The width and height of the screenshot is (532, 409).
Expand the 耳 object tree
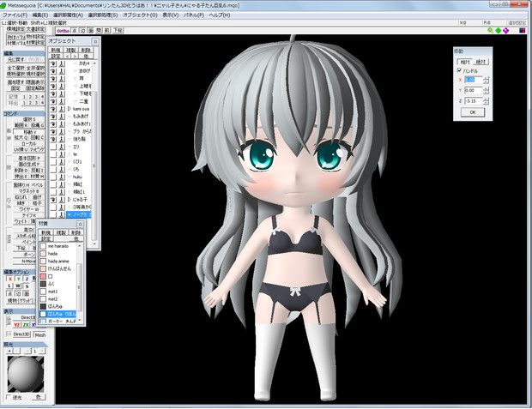pyautogui.click(x=76, y=78)
